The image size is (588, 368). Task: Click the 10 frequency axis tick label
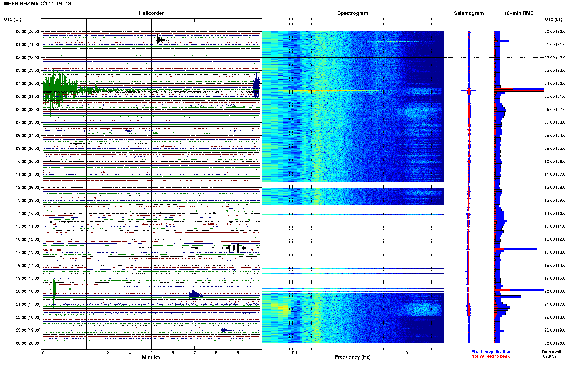pyautogui.click(x=405, y=352)
